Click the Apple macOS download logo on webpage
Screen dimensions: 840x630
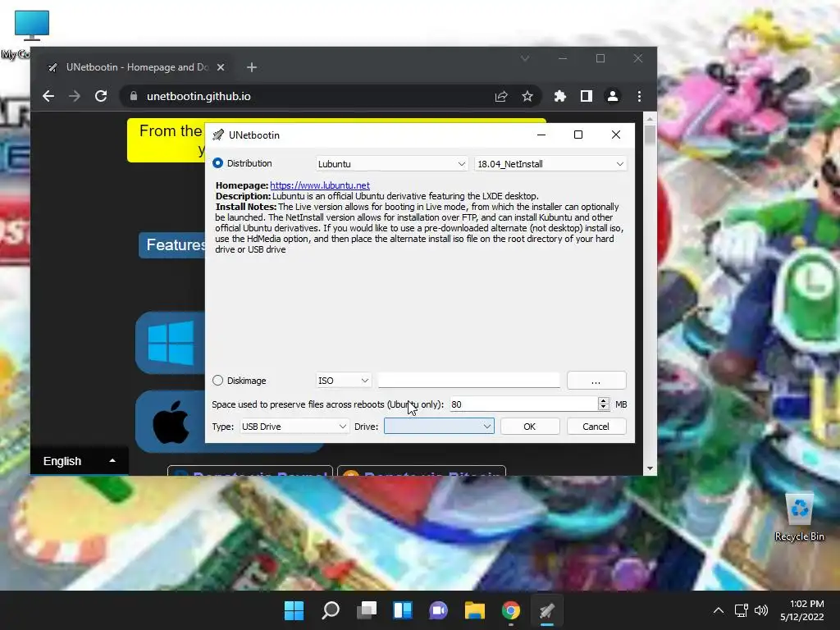171,422
